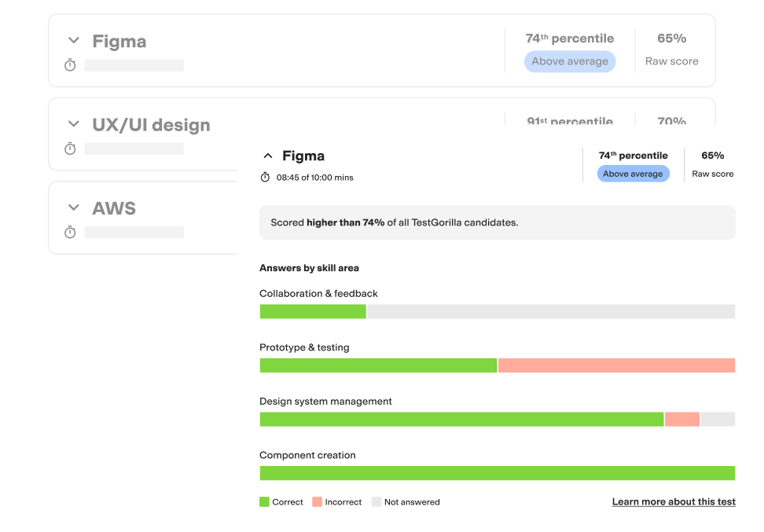Collapse the expanded Figma panel chevron

(x=267, y=156)
